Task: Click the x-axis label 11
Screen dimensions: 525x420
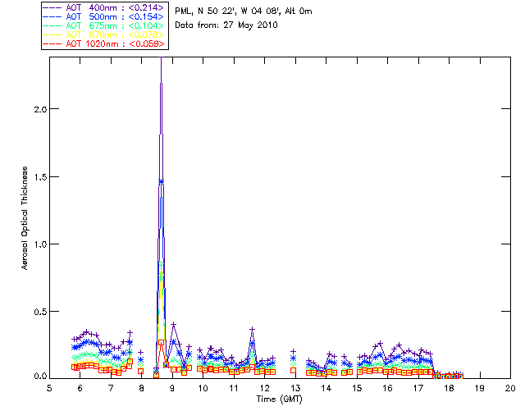Action: [x=234, y=388]
